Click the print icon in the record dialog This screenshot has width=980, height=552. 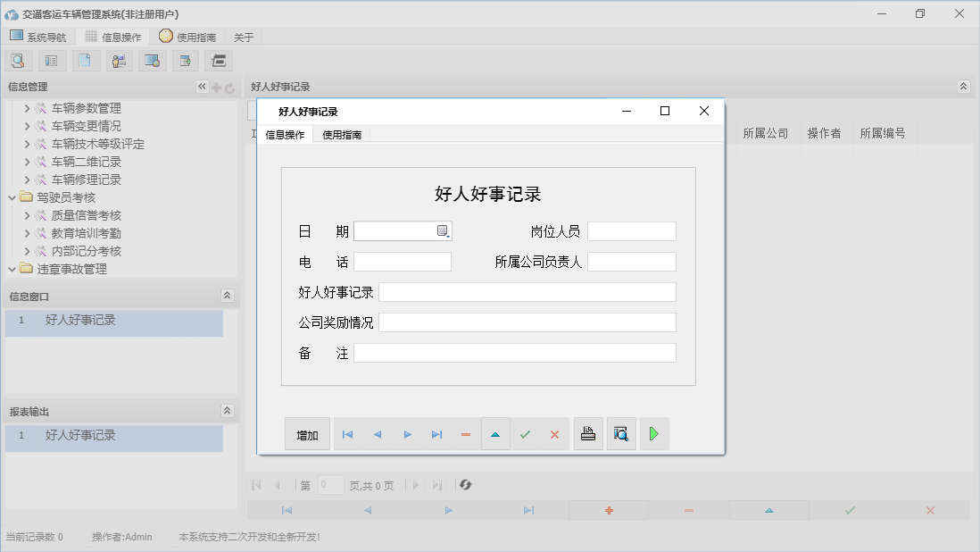click(587, 433)
